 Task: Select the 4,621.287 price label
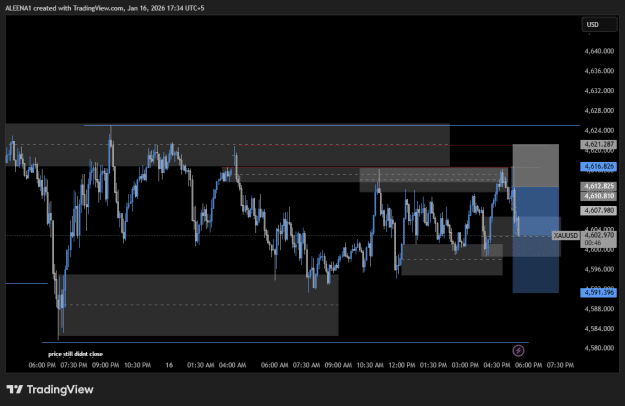pyautogui.click(x=599, y=144)
